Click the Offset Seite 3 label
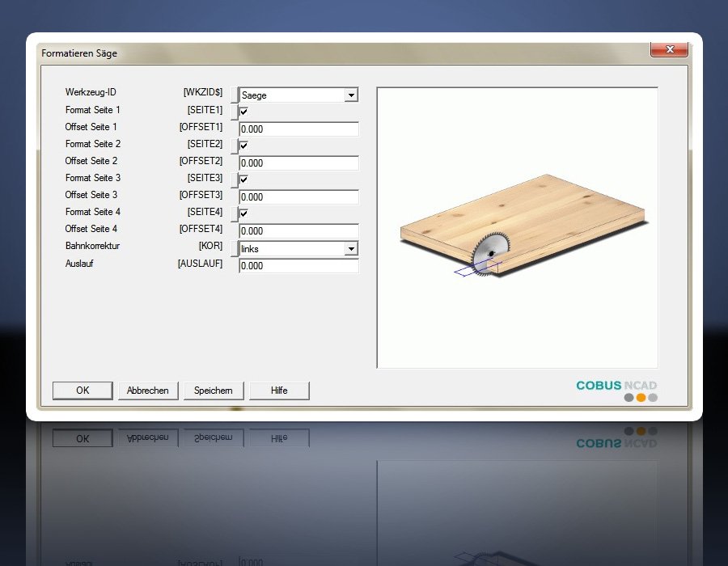This screenshot has width=728, height=566. pyautogui.click(x=91, y=194)
